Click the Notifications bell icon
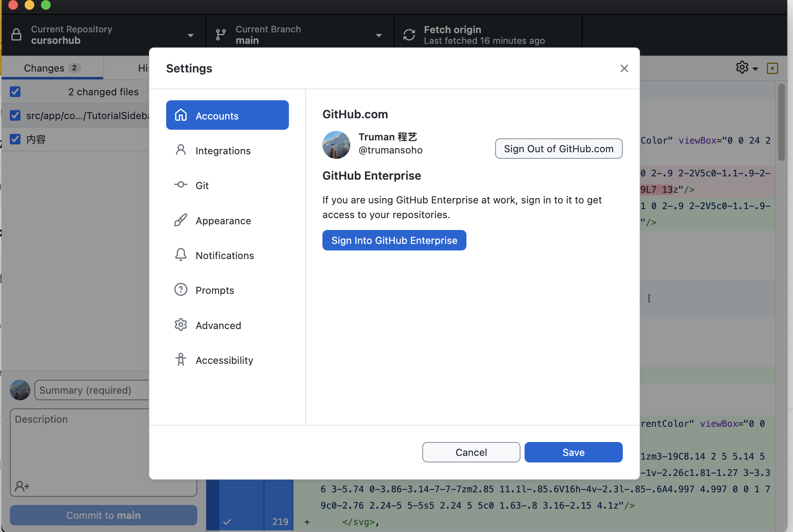793x532 pixels. pyautogui.click(x=181, y=255)
